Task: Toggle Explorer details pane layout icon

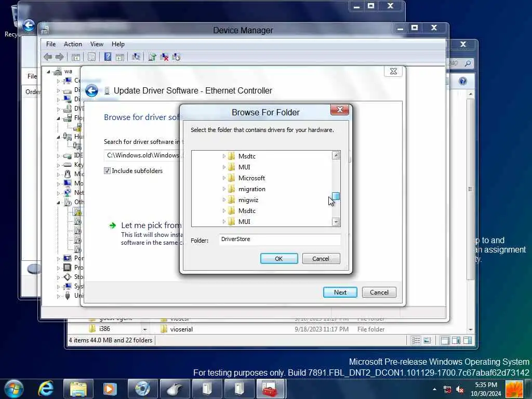Action: [456, 340]
